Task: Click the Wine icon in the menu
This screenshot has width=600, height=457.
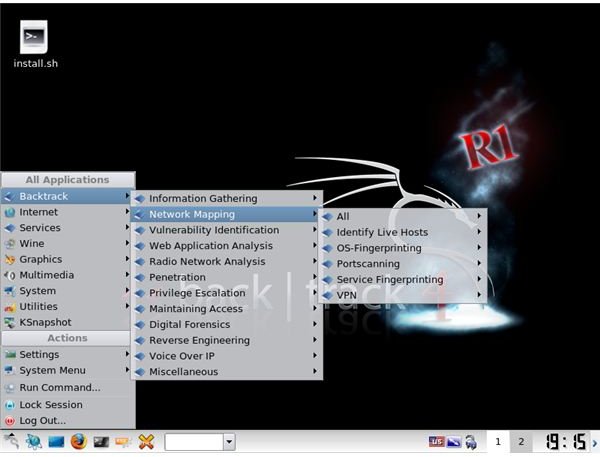Action: [10, 244]
